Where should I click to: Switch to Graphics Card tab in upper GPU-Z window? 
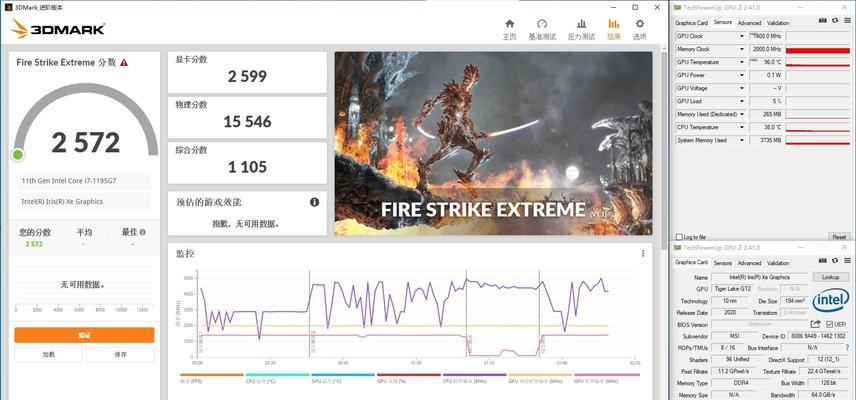(691, 23)
